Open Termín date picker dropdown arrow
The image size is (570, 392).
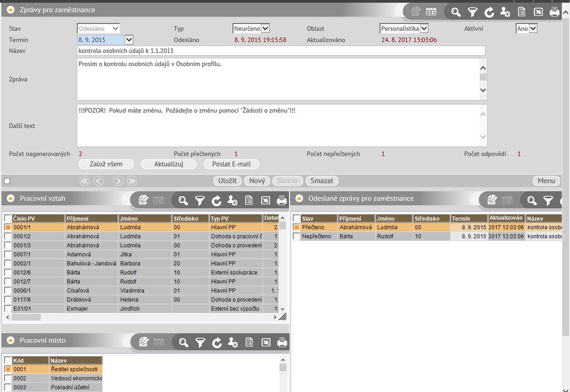[129, 39]
